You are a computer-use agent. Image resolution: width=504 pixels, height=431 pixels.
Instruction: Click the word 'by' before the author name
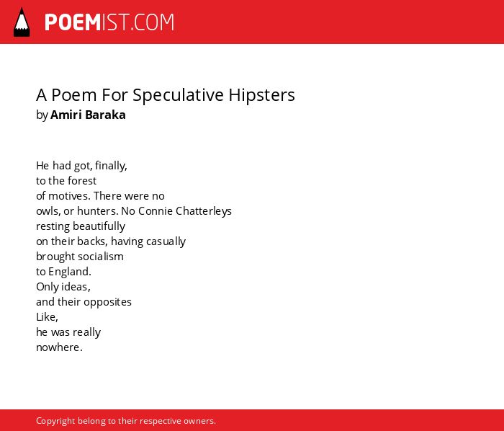pyautogui.click(x=42, y=115)
